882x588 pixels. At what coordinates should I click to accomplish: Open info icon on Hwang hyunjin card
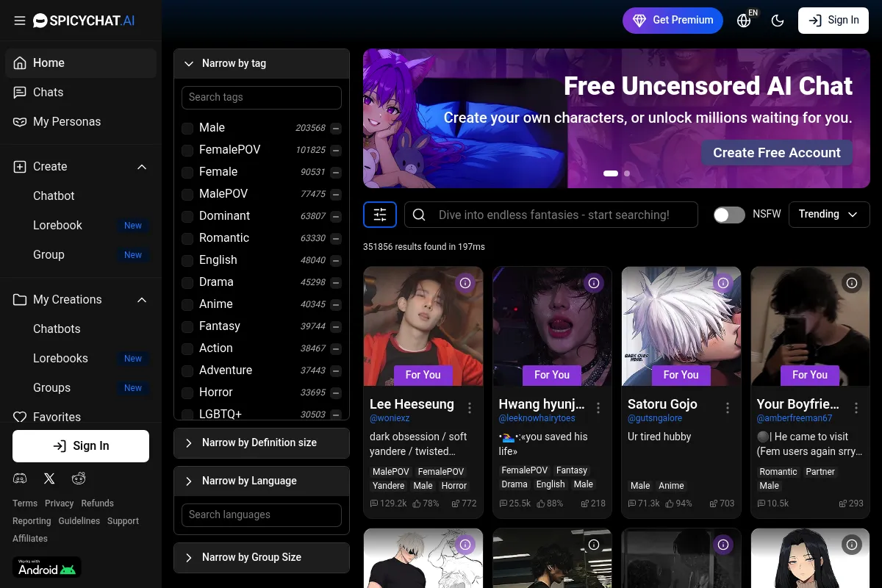[594, 283]
